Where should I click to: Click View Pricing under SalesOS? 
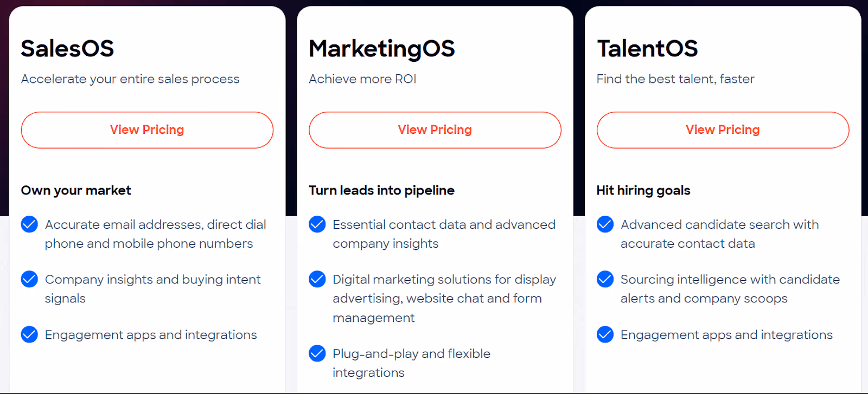click(x=146, y=130)
